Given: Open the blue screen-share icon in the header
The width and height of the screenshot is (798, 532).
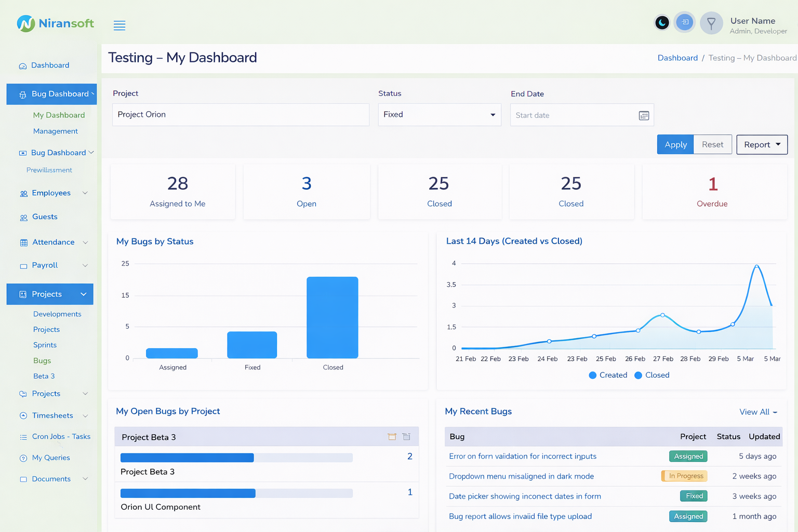Looking at the screenshot, I should (684, 22).
